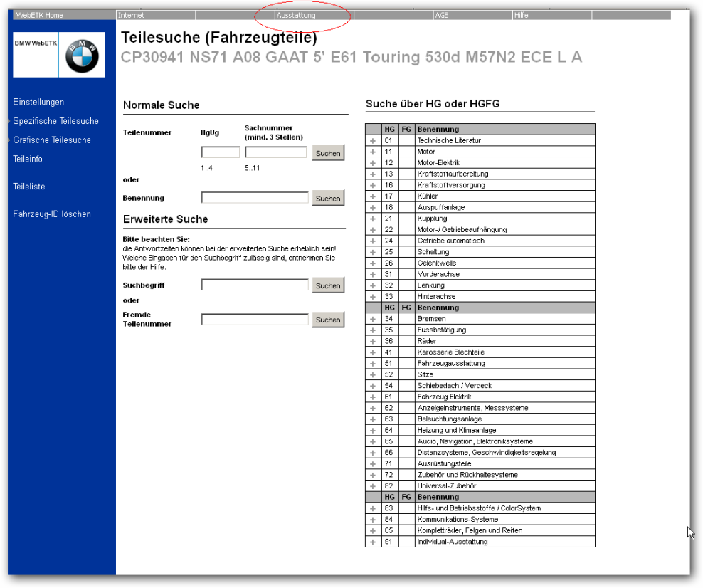Expand HG 01 Technische Literatur row
The image size is (703, 588).
pos(373,141)
